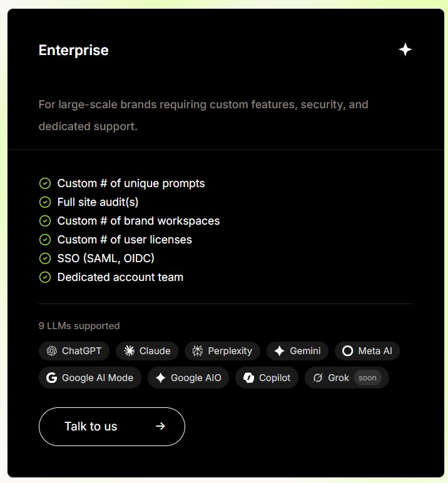Click Full site audit(s) text

pyautogui.click(x=98, y=202)
